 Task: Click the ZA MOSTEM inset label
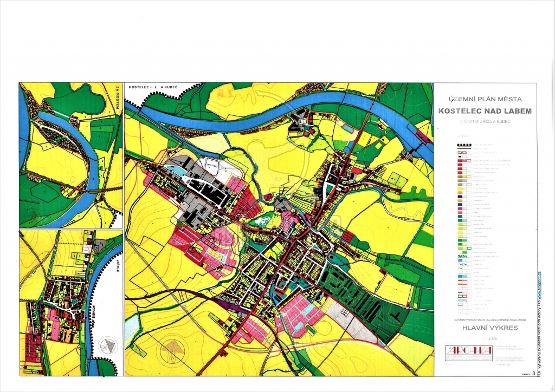coord(117,96)
